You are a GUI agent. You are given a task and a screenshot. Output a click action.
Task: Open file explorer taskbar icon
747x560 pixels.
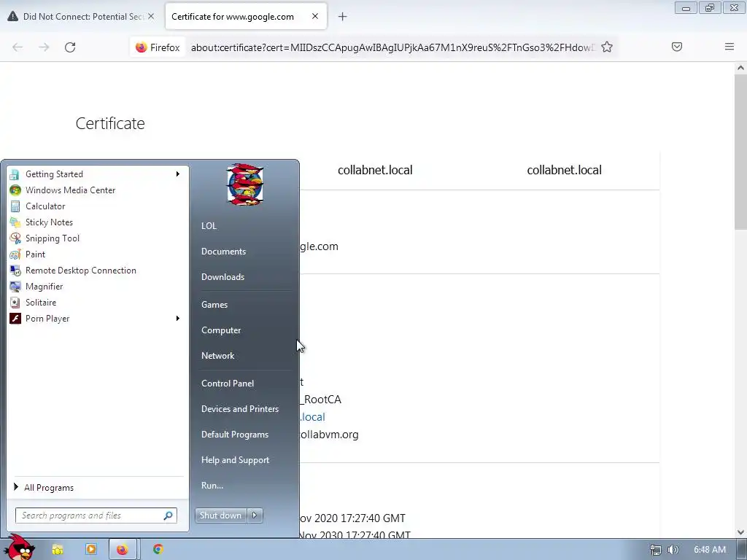pos(57,550)
